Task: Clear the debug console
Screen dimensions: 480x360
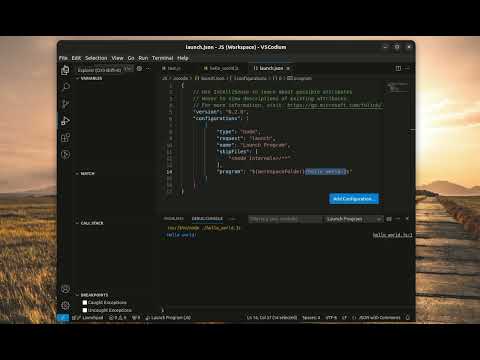Action: 389,219
